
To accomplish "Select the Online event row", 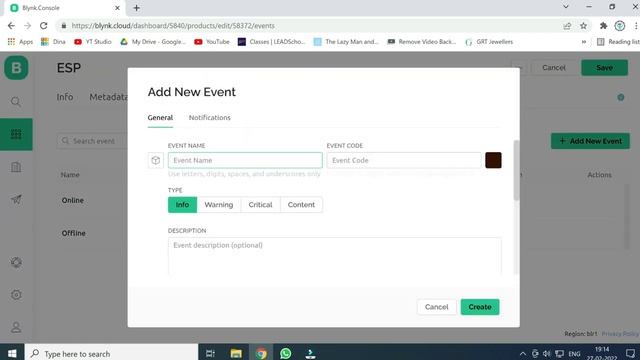I will pos(73,200).
